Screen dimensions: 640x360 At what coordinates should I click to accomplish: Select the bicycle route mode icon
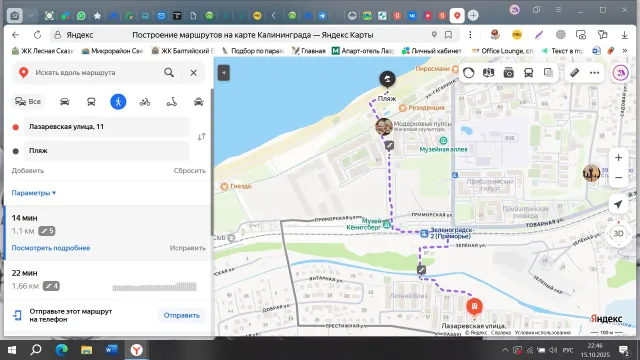coord(145,102)
